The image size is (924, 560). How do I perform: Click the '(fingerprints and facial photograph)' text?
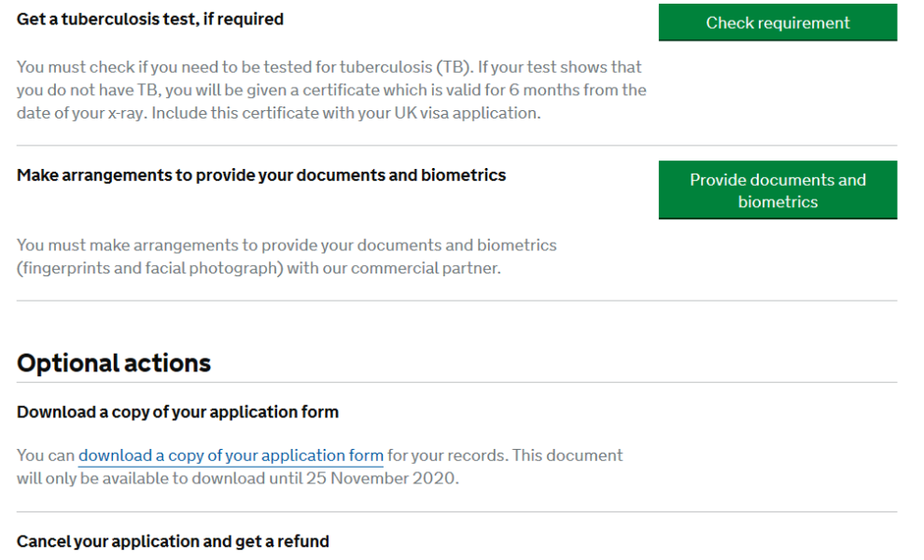click(149, 268)
